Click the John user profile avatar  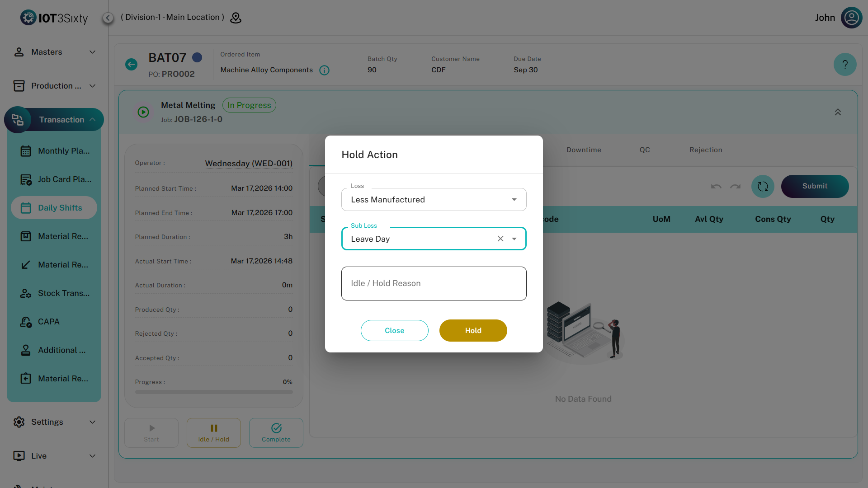[851, 18]
